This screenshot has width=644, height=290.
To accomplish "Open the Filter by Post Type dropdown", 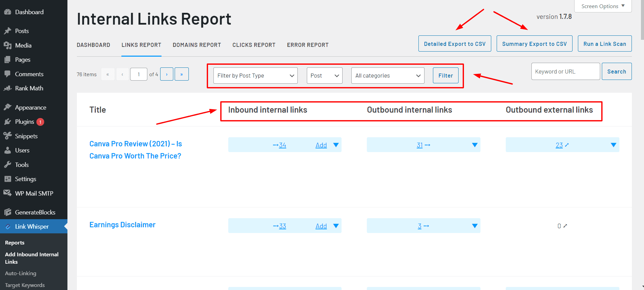I will coord(255,76).
